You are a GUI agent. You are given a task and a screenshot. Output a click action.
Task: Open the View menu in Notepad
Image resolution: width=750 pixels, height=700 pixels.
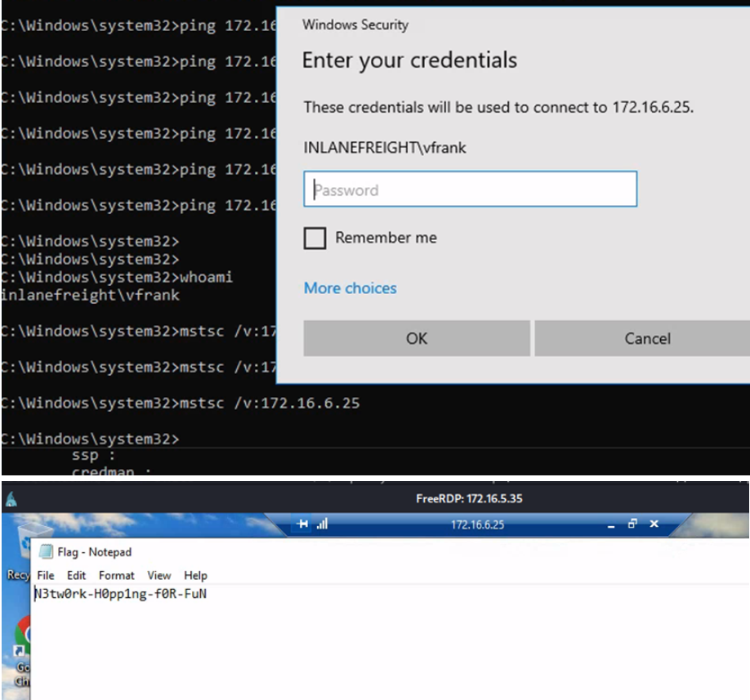(158, 576)
